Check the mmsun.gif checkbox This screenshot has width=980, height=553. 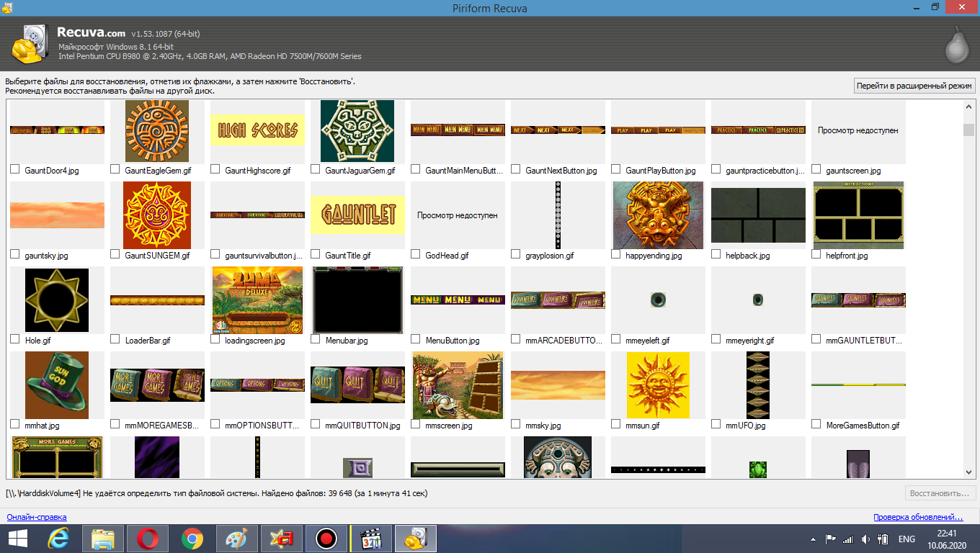coord(616,424)
